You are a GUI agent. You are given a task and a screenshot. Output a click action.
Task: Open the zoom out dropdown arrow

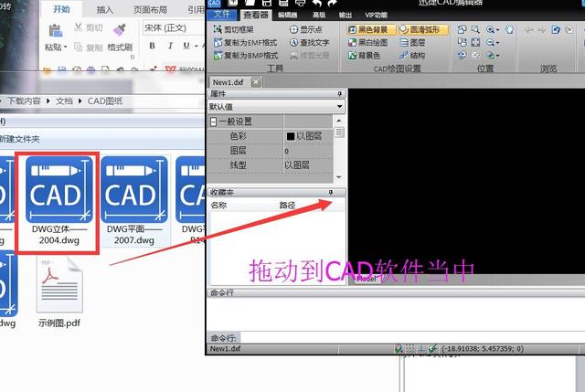pos(497,43)
